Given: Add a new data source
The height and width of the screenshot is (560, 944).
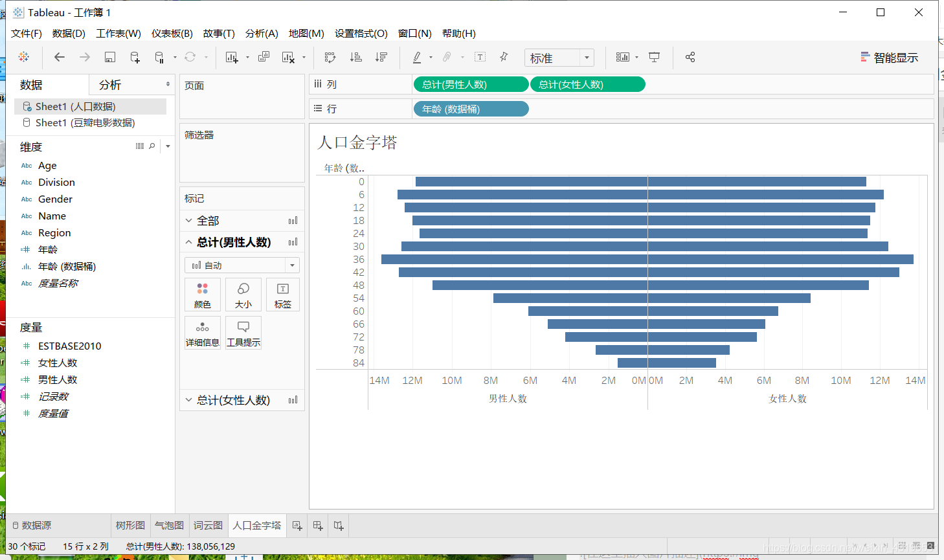Looking at the screenshot, I should point(135,57).
